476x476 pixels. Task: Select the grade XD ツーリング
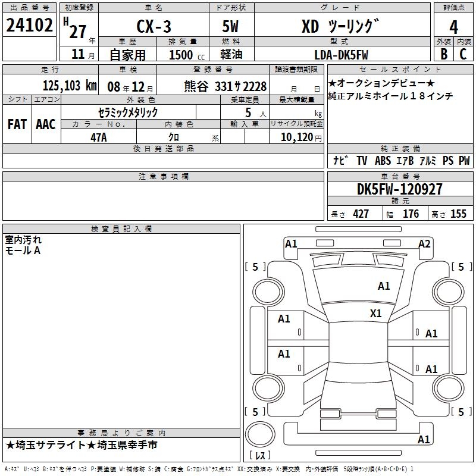pyautogui.click(x=340, y=26)
